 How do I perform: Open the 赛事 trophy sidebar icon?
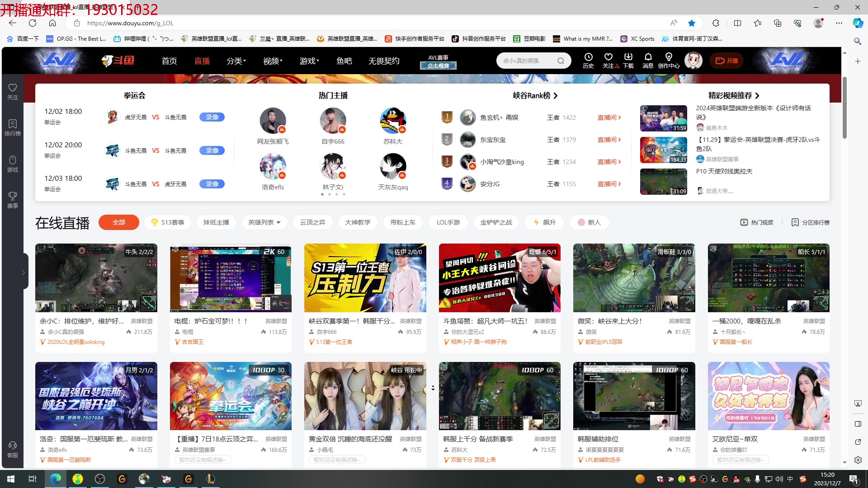click(x=13, y=200)
